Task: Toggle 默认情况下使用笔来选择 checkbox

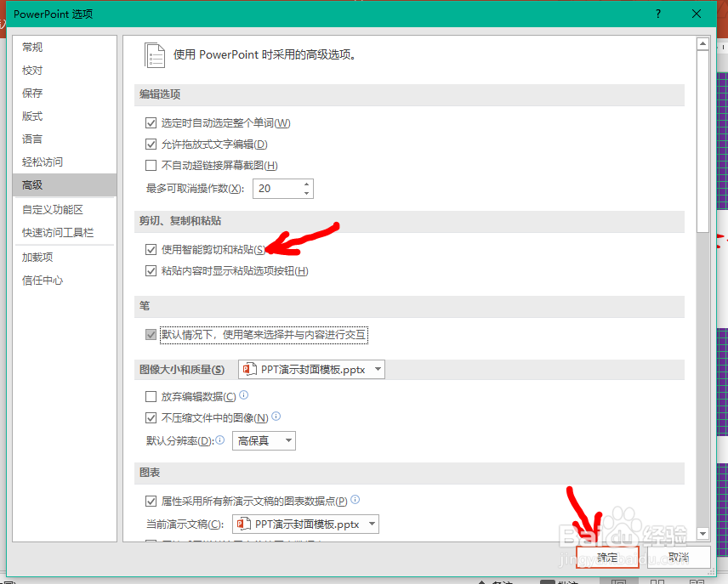Action: coord(151,335)
